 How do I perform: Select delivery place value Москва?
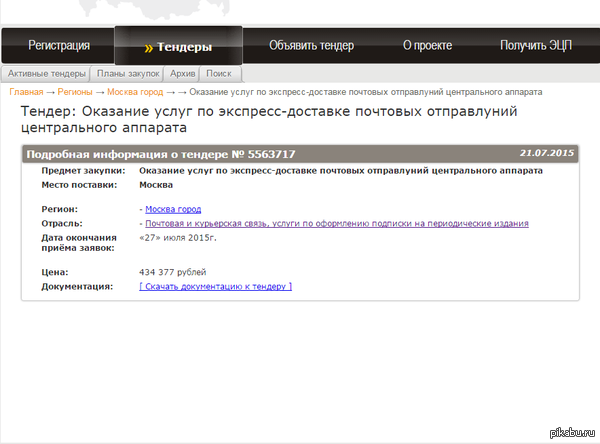tap(156, 185)
